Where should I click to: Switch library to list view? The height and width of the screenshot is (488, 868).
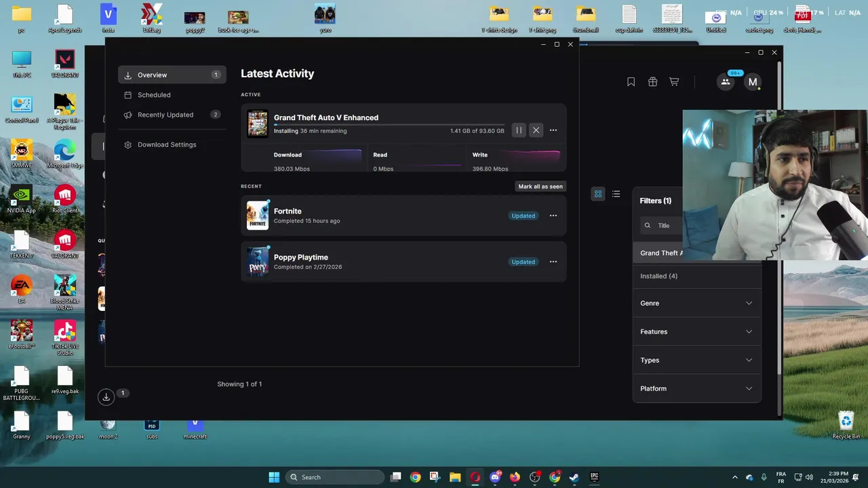point(616,194)
